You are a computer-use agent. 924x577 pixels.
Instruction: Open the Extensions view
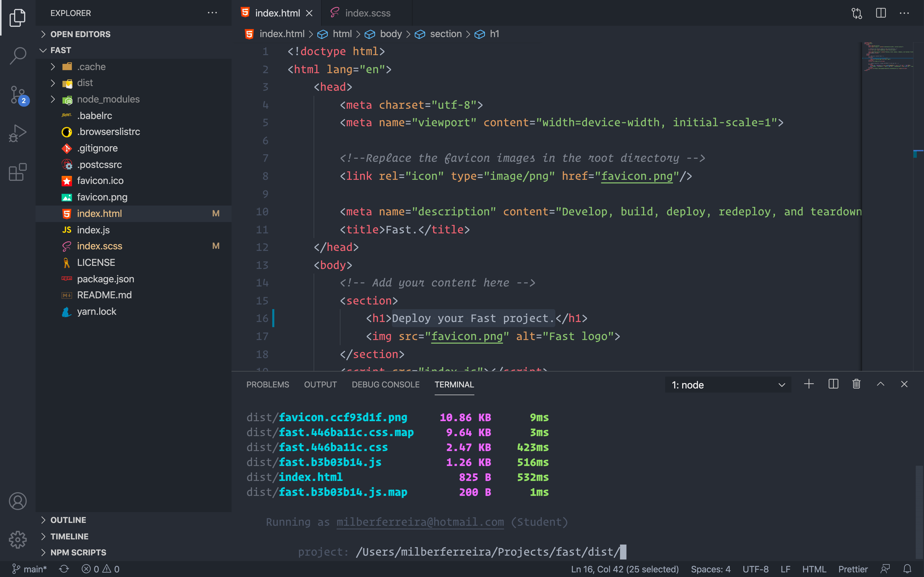[x=18, y=172]
